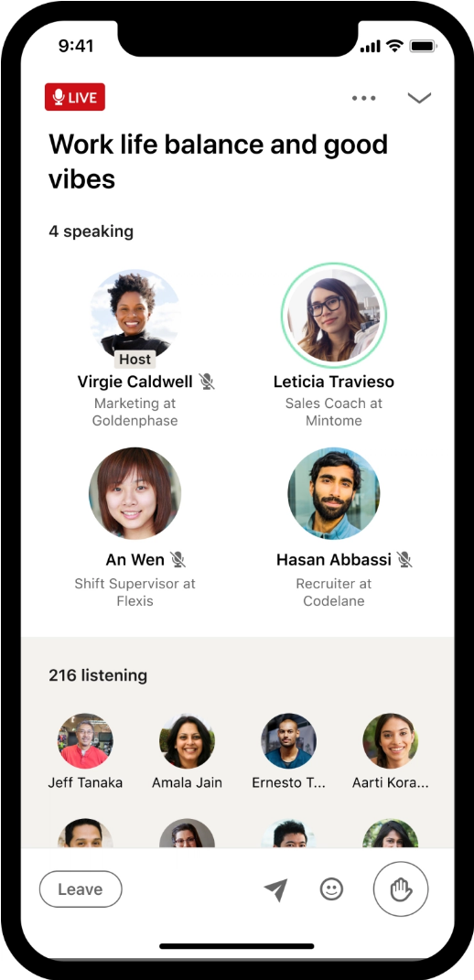
Task: Tap muted mic icon beside An Wen
Action: coord(178,559)
